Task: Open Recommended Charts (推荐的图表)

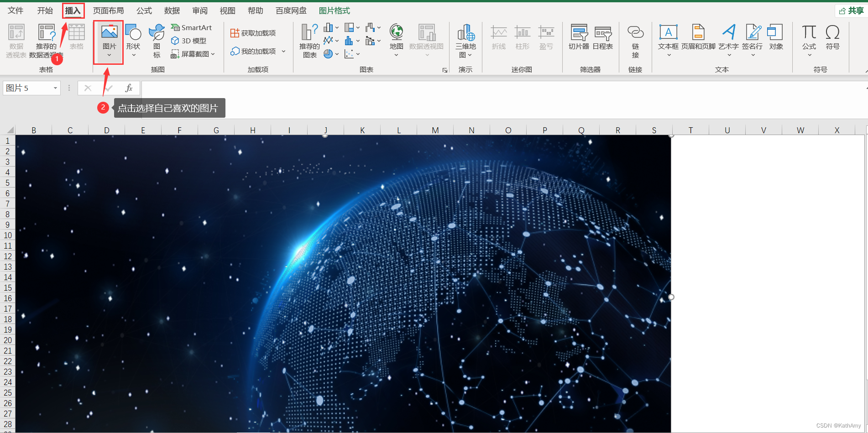Action: point(309,41)
